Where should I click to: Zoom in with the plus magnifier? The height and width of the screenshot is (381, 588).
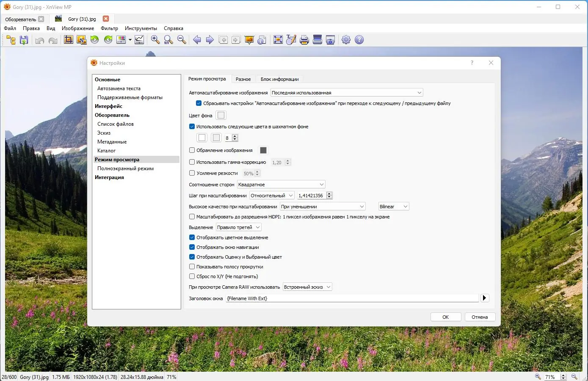[155, 40]
